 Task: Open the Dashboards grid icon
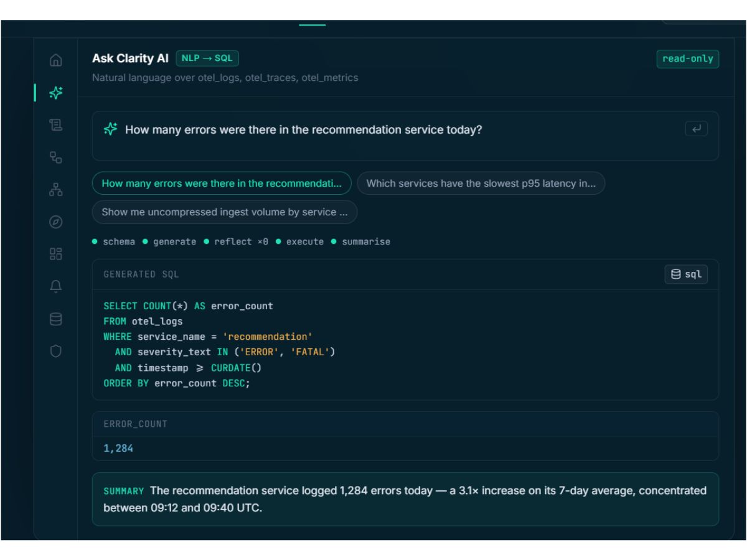click(56, 254)
